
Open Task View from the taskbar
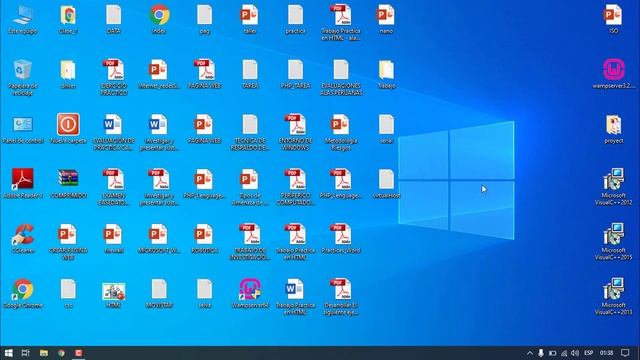(25, 353)
